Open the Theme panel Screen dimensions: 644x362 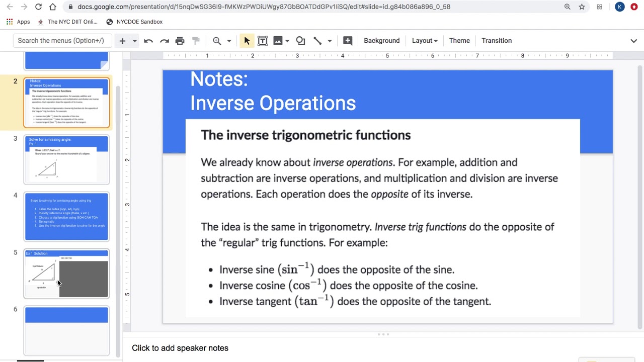[459, 41]
